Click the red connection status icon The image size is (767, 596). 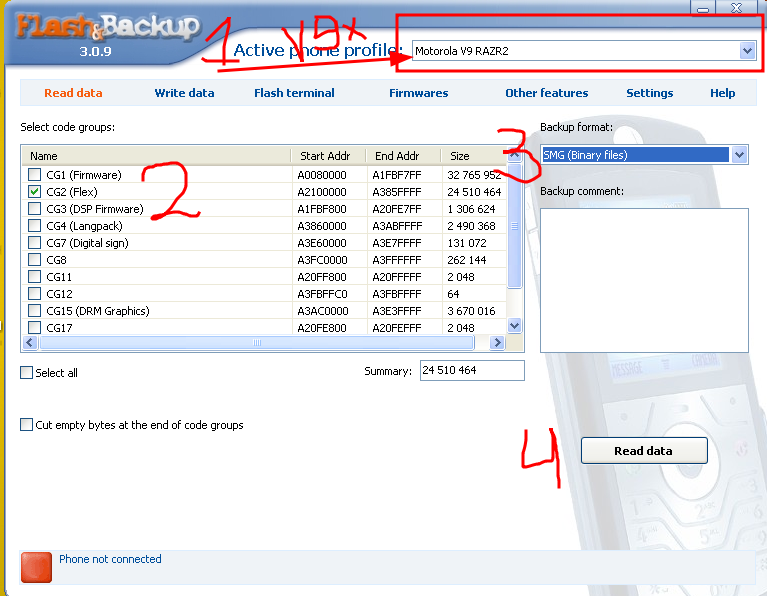pyautogui.click(x=36, y=567)
